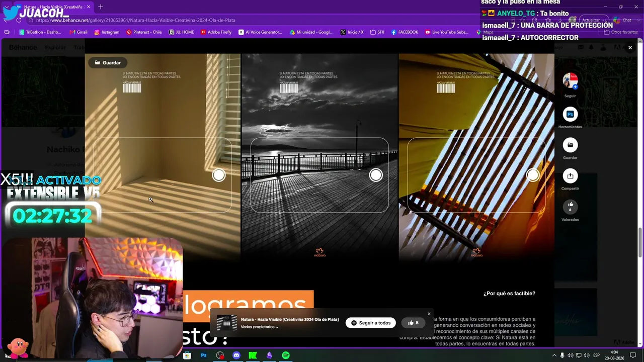Close the Behance project viewer with the X

pyautogui.click(x=630, y=48)
